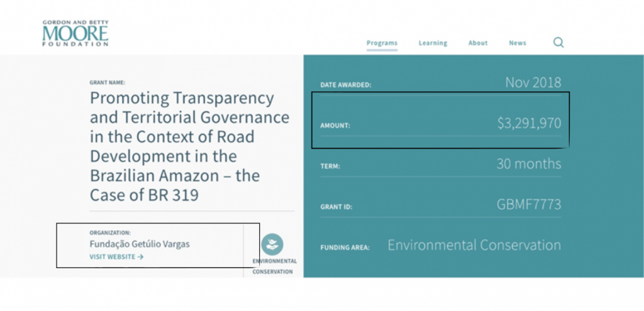This screenshot has height=311, width=644.
Task: Click the Environmental Conservation caption below the icon
Action: coord(274,266)
